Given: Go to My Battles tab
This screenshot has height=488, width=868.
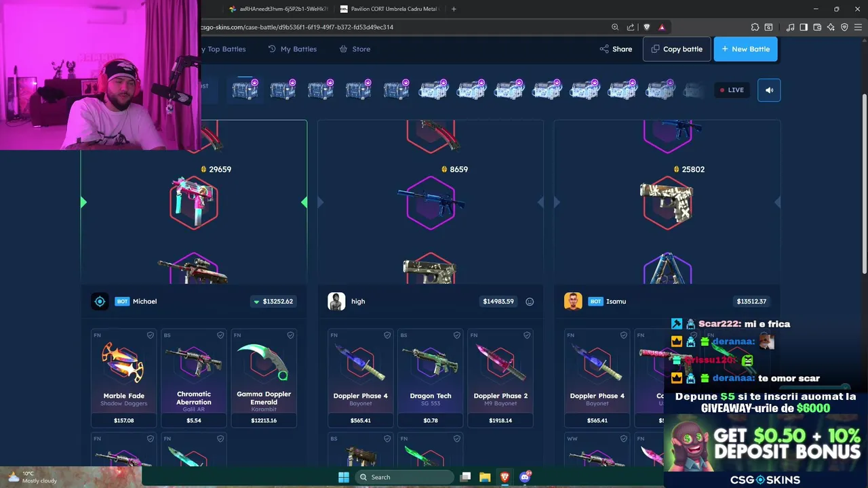Looking at the screenshot, I should pyautogui.click(x=292, y=49).
